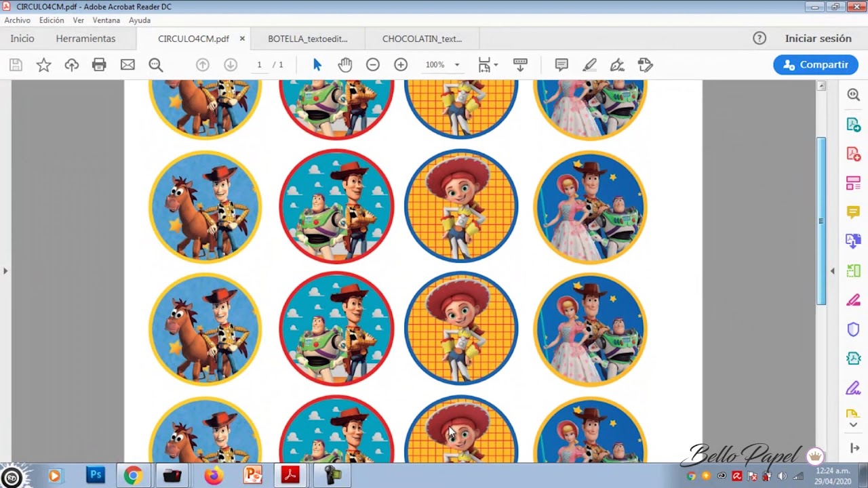868x488 pixels.
Task: Click the volume speaker tray icon
Action: point(782,476)
